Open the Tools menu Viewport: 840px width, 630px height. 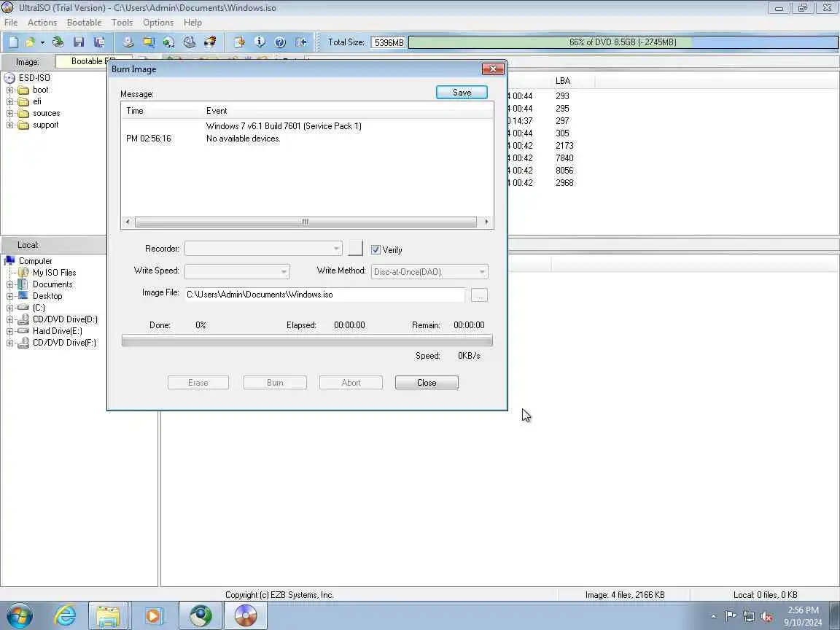122,23
